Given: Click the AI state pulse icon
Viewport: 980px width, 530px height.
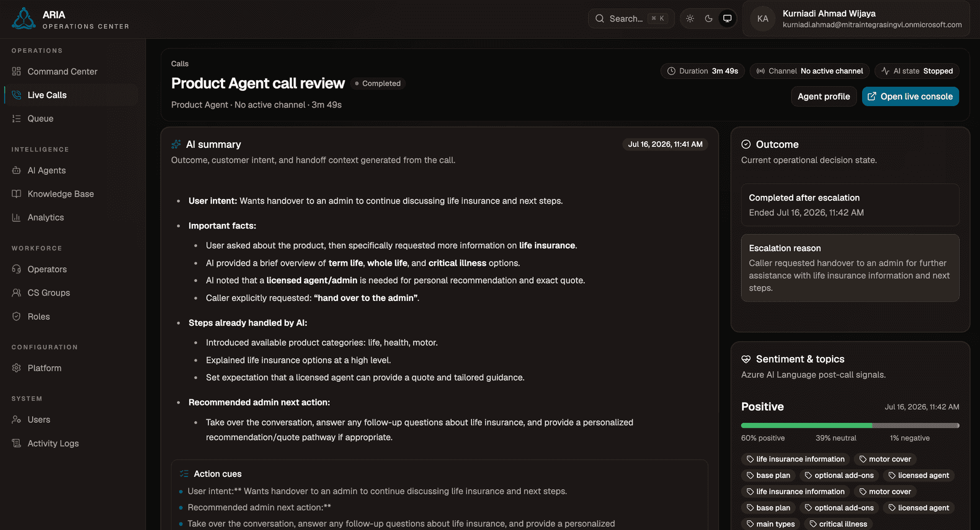Looking at the screenshot, I should [886, 71].
